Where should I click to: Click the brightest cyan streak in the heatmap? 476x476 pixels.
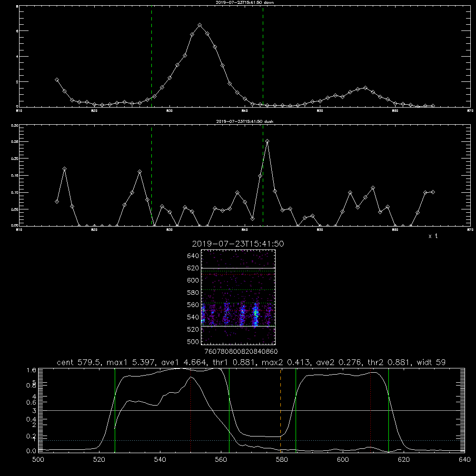coord(256,314)
